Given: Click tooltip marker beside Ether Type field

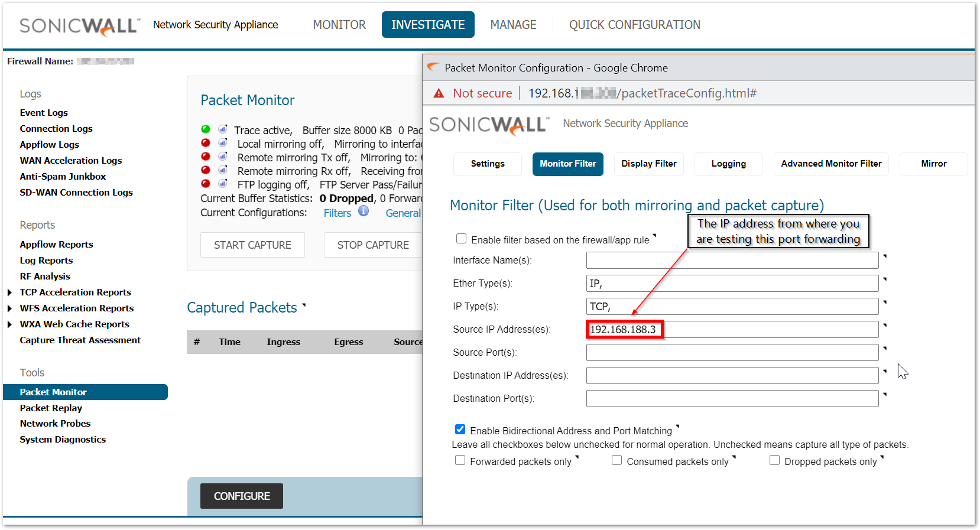Looking at the screenshot, I should click(x=885, y=279).
